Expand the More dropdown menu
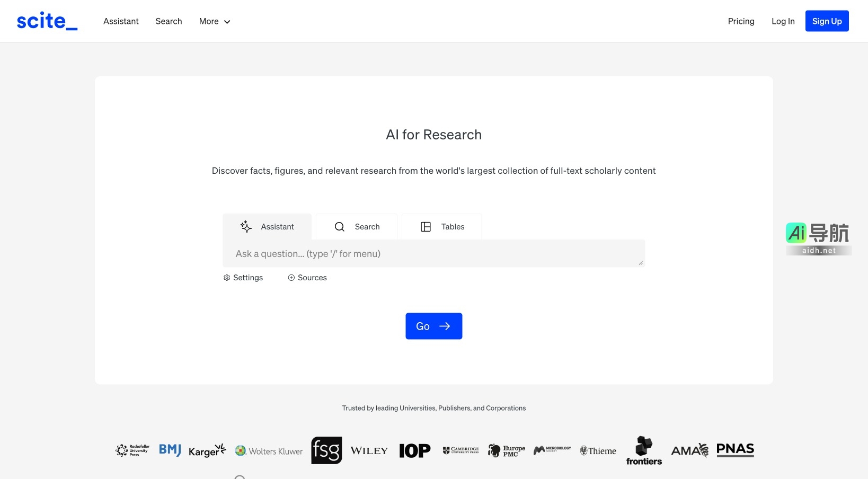This screenshot has width=868, height=479. [x=215, y=22]
